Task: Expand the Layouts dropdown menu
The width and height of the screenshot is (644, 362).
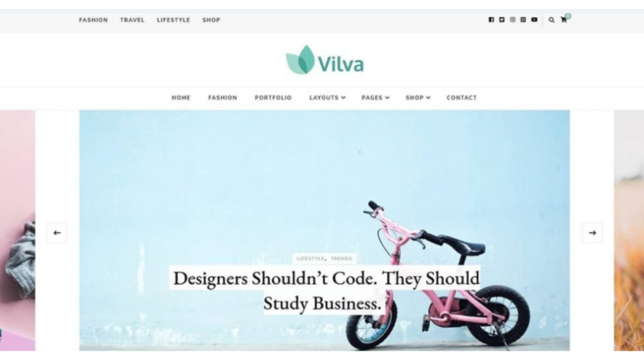Action: 327,97
